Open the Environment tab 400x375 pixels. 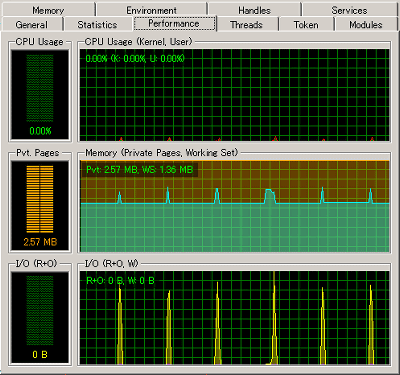pyautogui.click(x=151, y=10)
